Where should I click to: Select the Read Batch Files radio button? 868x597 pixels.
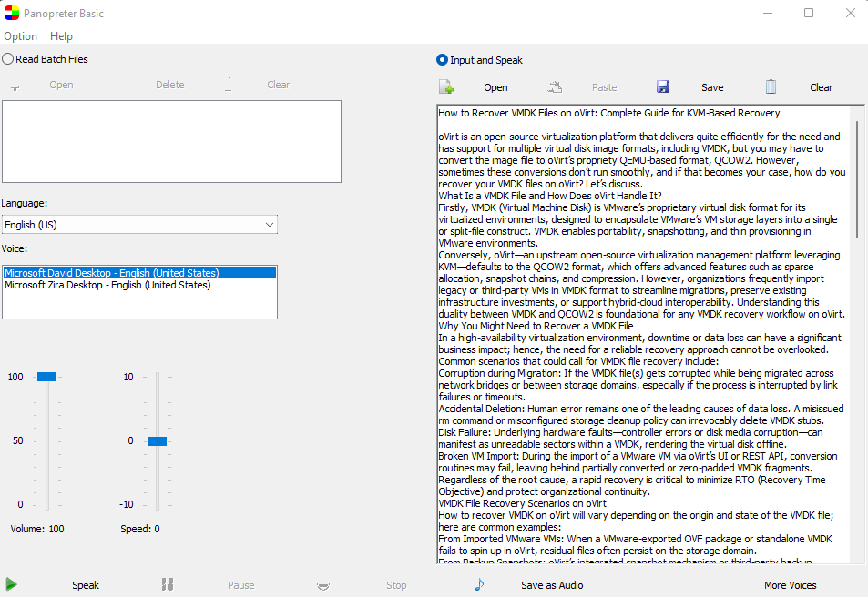(x=8, y=59)
